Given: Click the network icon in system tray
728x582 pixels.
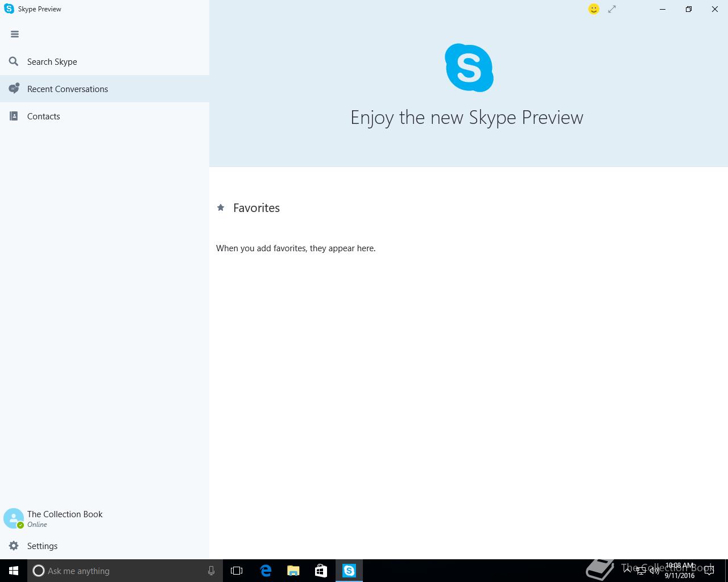Looking at the screenshot, I should pos(641,571).
